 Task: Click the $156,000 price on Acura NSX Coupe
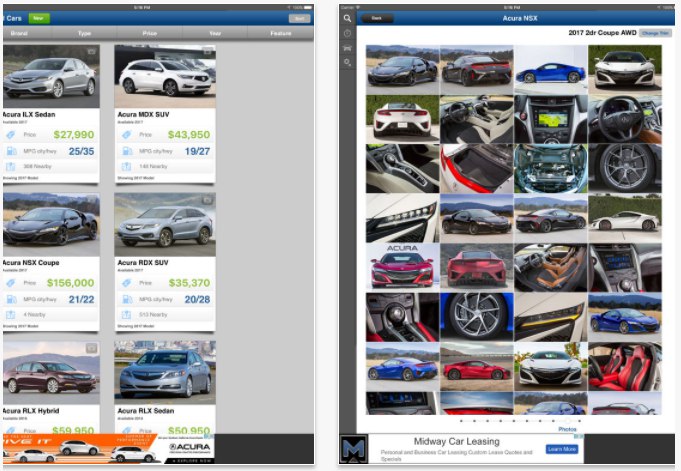[x=70, y=283]
